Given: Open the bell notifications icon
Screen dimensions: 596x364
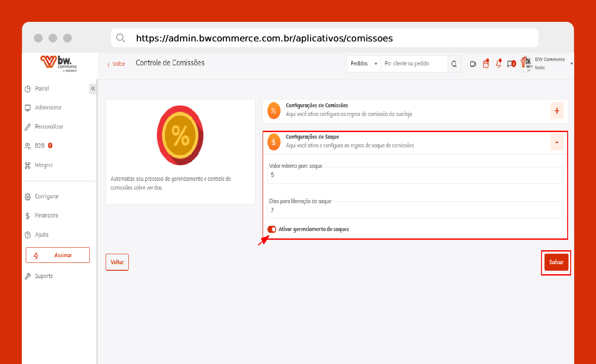Looking at the screenshot, I should point(499,64).
